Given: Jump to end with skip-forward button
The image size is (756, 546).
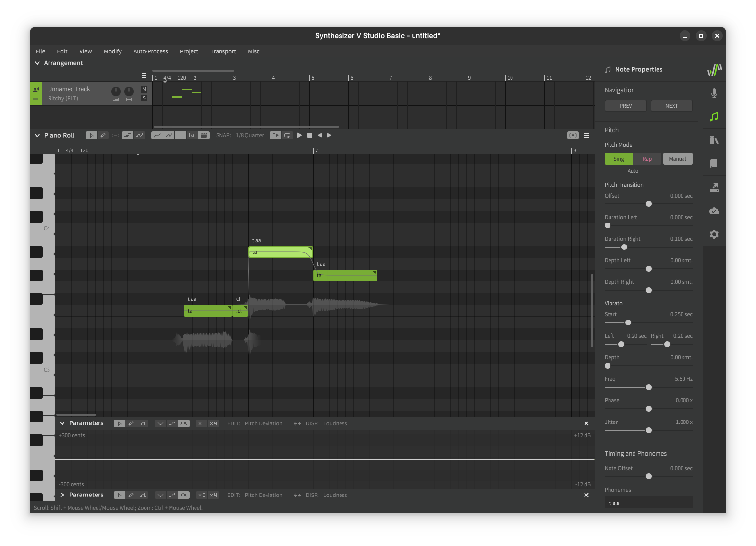Looking at the screenshot, I should [x=330, y=135].
